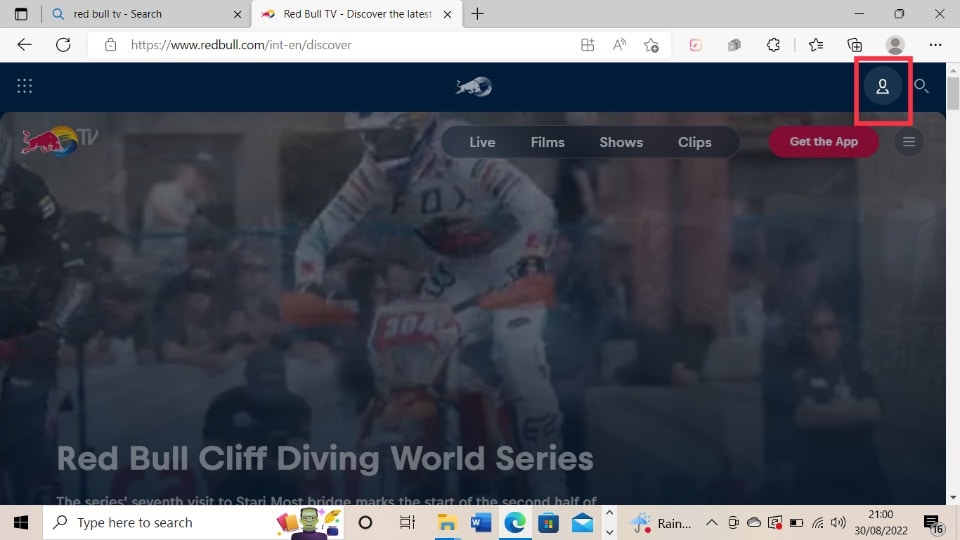View site information lock icon
Image resolution: width=960 pixels, height=540 pixels.
pos(110,45)
